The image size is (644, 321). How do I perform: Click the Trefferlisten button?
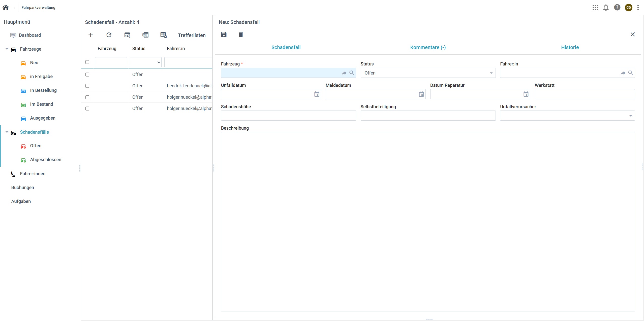[x=192, y=35]
